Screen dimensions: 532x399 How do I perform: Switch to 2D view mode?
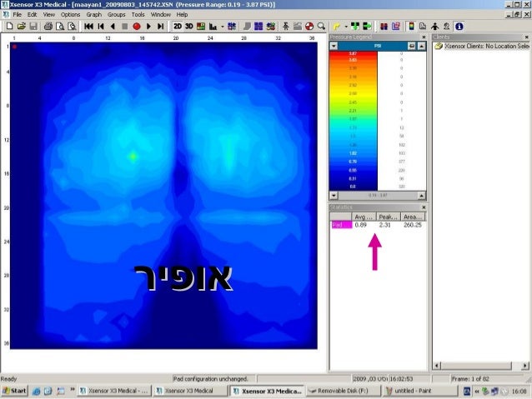click(177, 26)
